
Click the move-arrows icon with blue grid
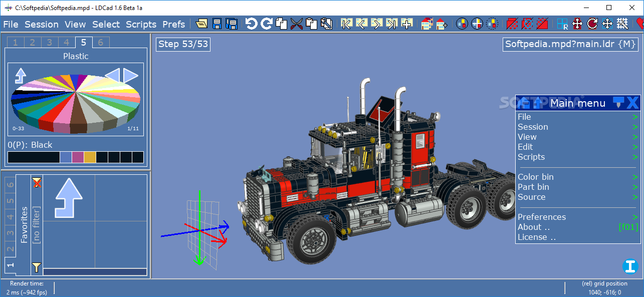tap(607, 24)
